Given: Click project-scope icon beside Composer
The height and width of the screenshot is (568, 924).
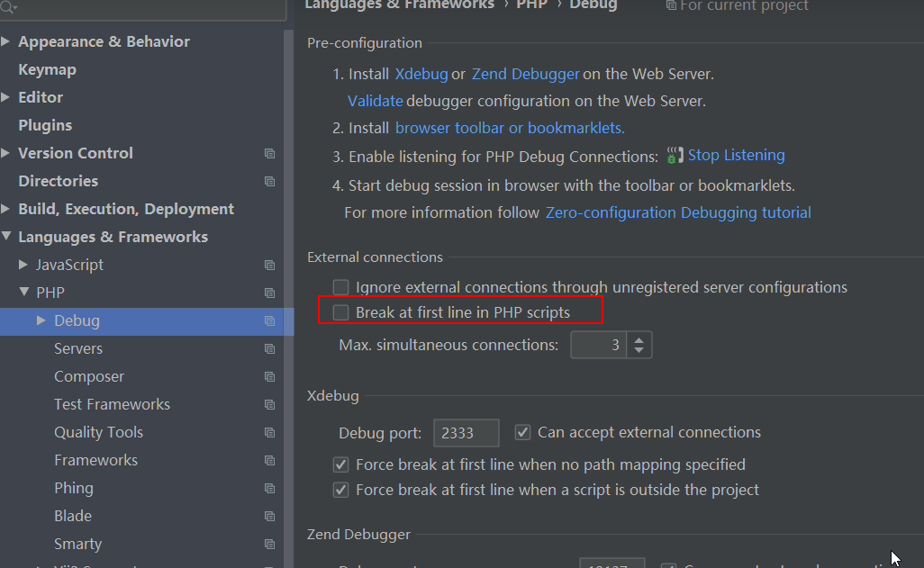Looking at the screenshot, I should click(269, 377).
